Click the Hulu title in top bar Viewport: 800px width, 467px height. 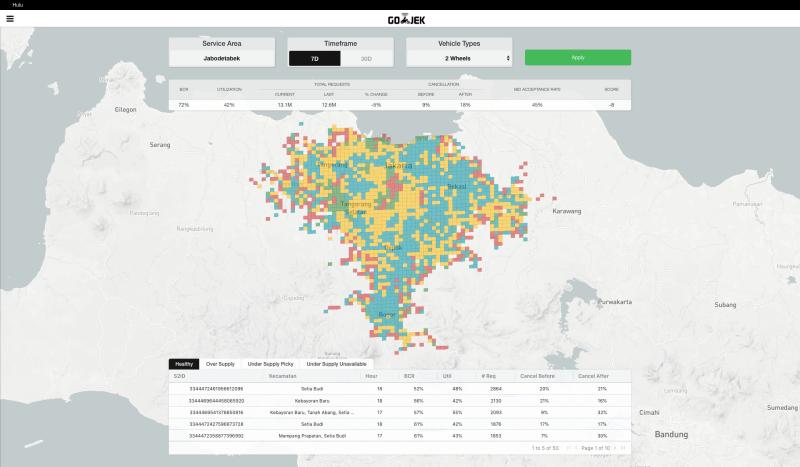point(18,5)
